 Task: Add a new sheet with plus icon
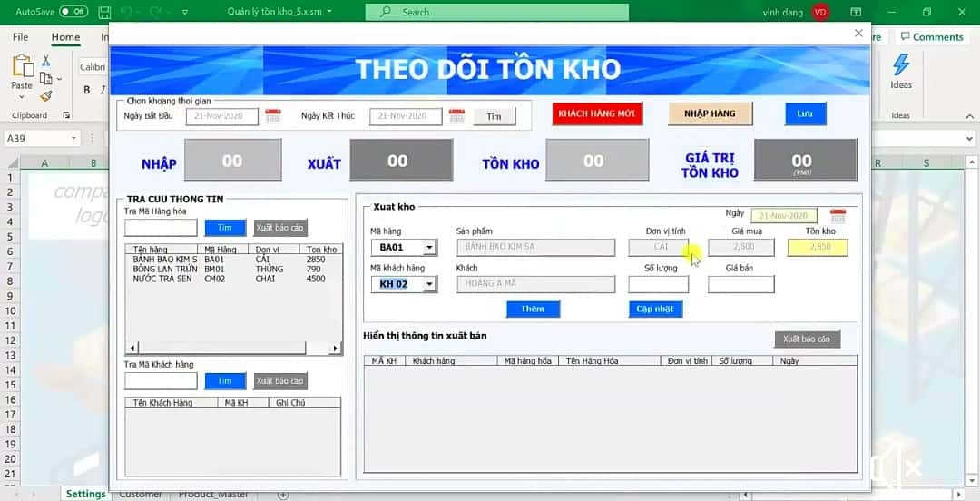pos(282,494)
